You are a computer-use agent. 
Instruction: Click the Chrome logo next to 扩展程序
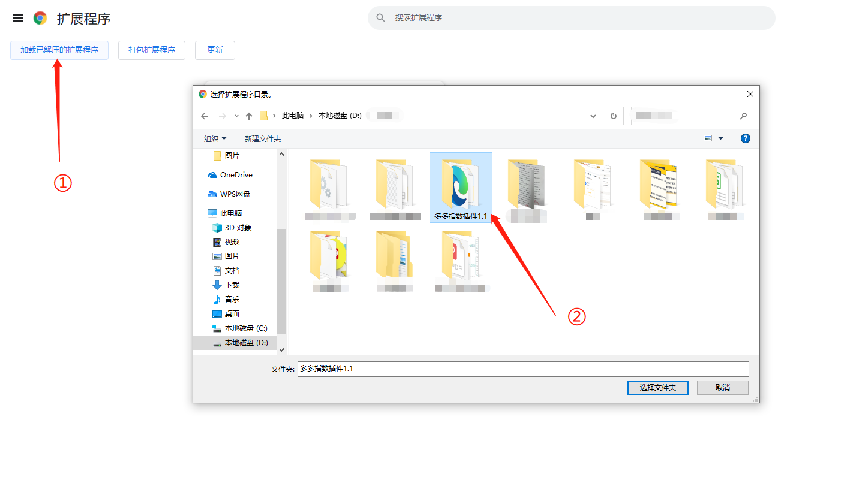tap(40, 18)
